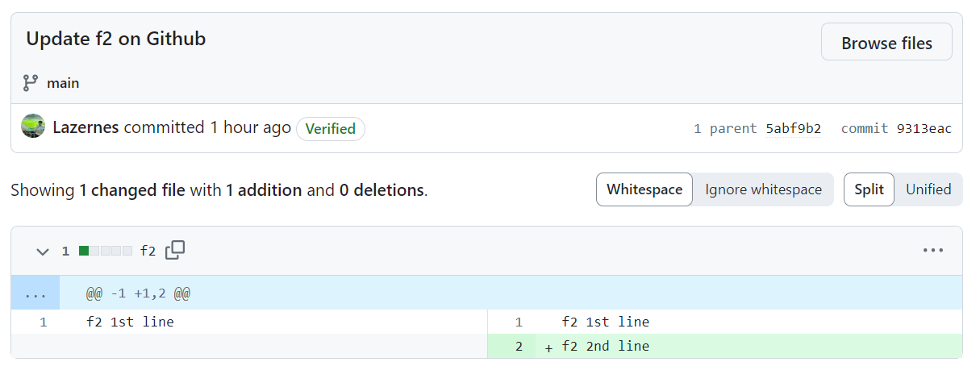Click the Lazernes avatar image
This screenshot has height=366, width=980.
33,127
